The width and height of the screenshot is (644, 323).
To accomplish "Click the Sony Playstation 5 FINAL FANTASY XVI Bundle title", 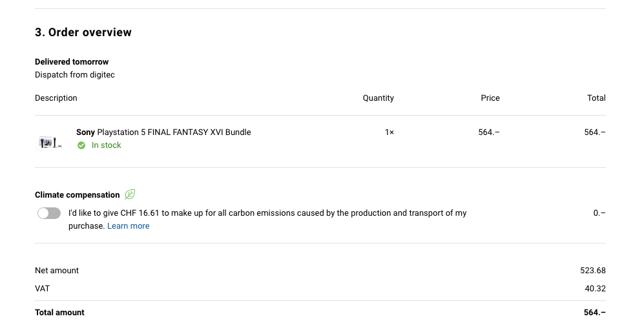I will [x=163, y=132].
